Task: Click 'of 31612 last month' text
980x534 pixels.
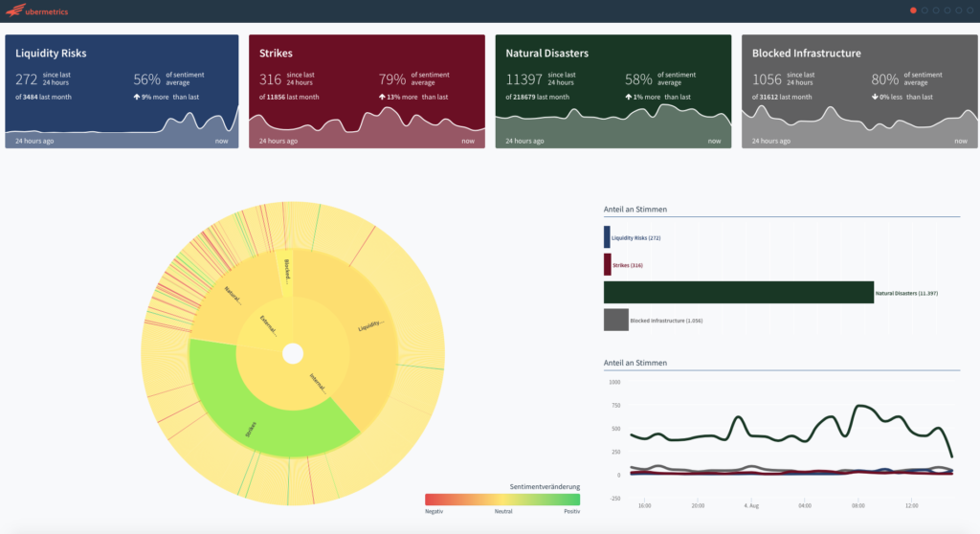Action: pyautogui.click(x=782, y=97)
